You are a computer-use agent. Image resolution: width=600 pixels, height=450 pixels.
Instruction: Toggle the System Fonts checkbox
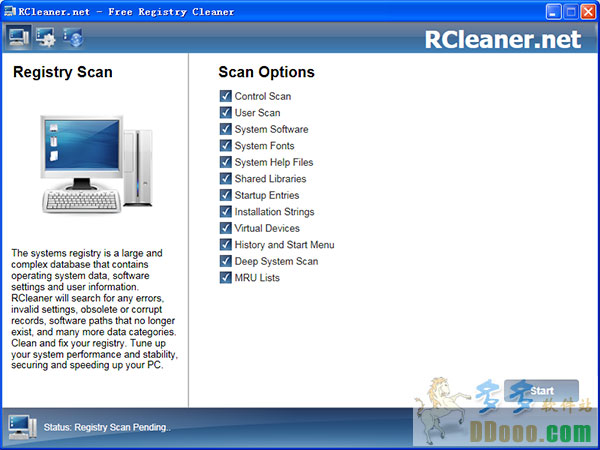click(x=225, y=145)
